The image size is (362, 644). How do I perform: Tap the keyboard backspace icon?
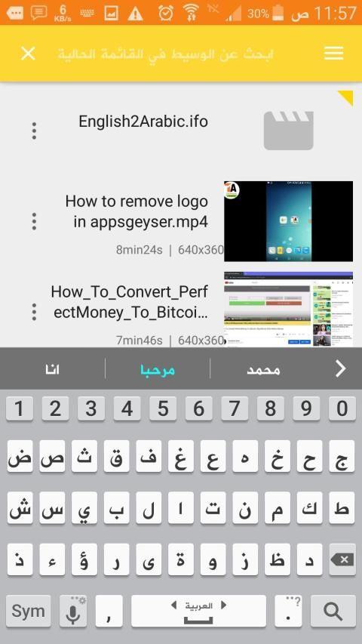coord(342,559)
